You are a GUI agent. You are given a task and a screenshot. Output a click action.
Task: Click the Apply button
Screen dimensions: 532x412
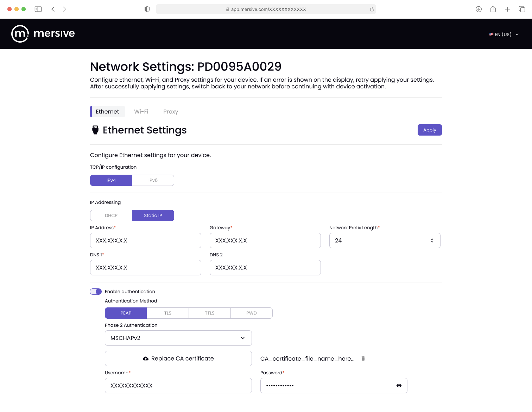tap(430, 130)
